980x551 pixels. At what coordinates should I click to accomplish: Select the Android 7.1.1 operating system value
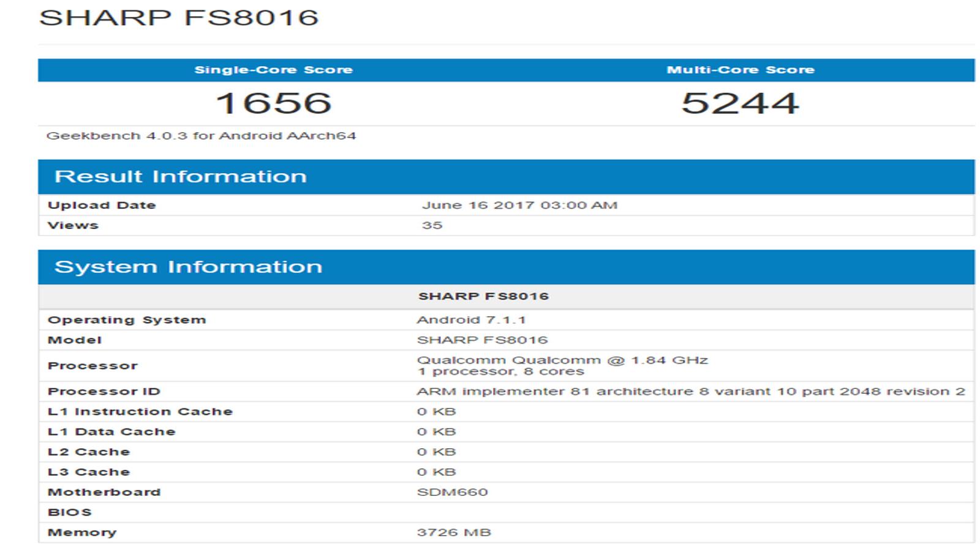click(471, 320)
